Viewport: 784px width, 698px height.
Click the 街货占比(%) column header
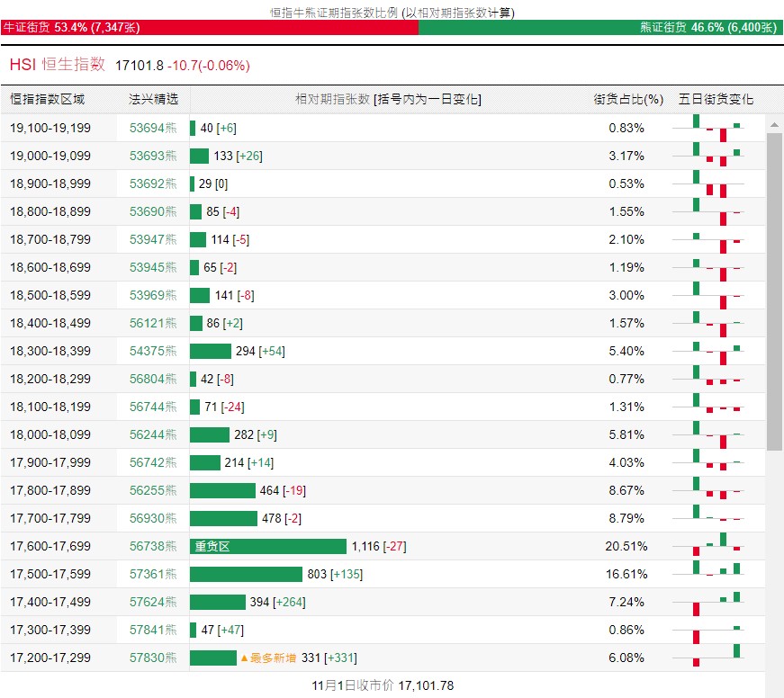pyautogui.click(x=628, y=99)
